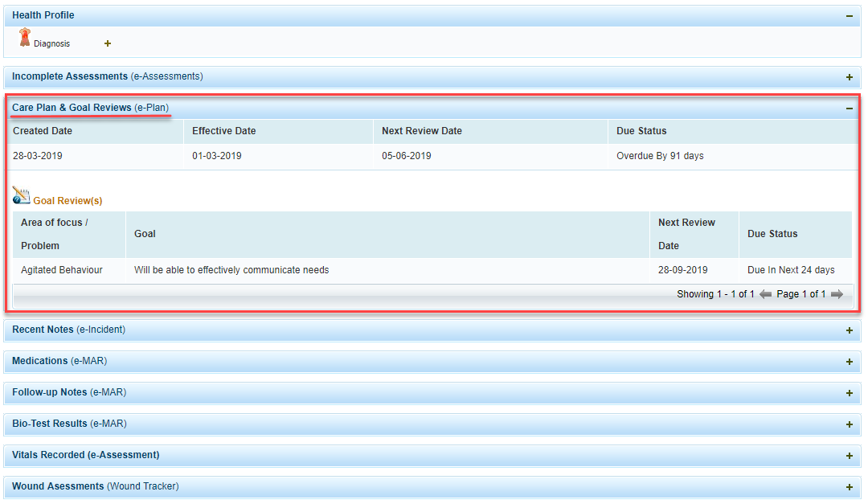The image size is (868, 504).
Task: Expand the Incomplete Assessments section
Action: pyautogui.click(x=849, y=77)
